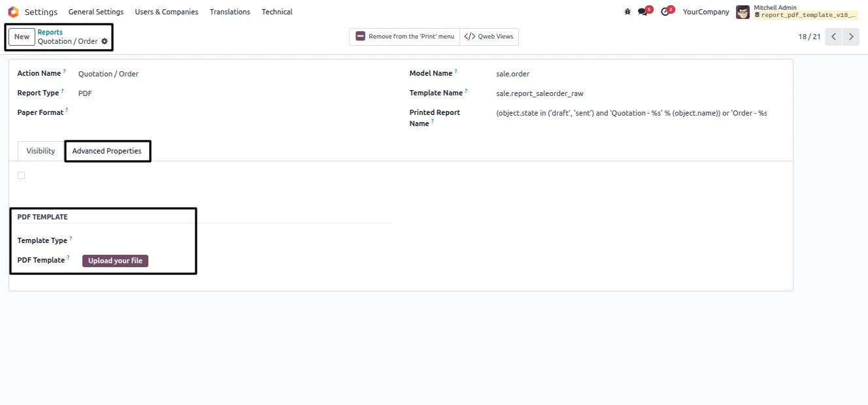Open the gear actions menu beside Quotation / Order
The image size is (868, 405).
pyautogui.click(x=105, y=41)
